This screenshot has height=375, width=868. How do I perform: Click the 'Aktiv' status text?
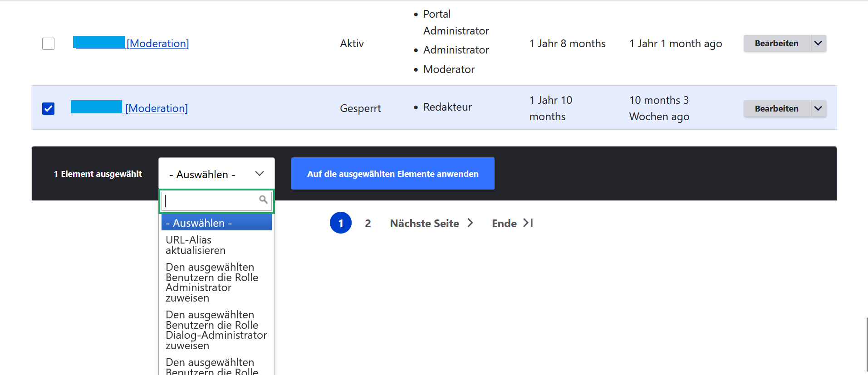click(352, 44)
